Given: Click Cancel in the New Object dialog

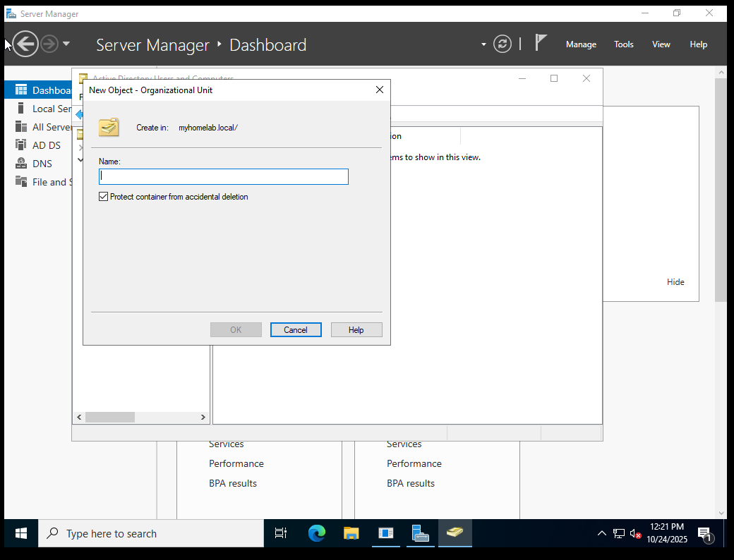Looking at the screenshot, I should (296, 330).
